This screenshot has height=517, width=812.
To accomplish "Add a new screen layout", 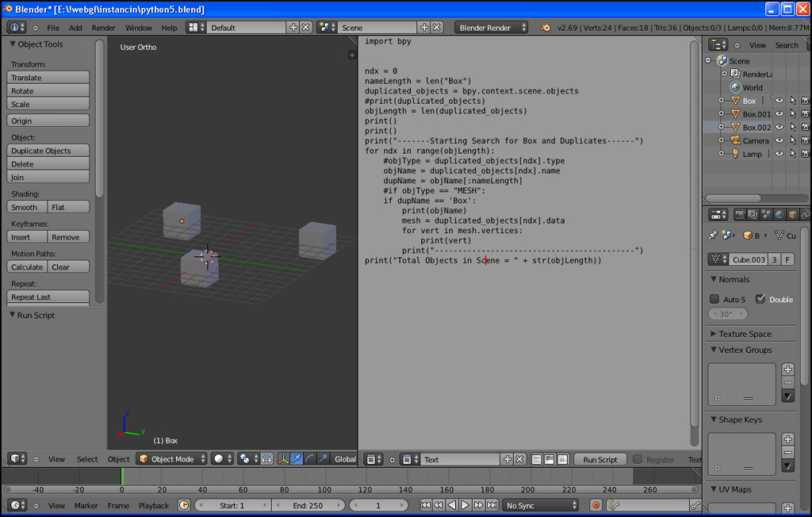I will click(293, 28).
